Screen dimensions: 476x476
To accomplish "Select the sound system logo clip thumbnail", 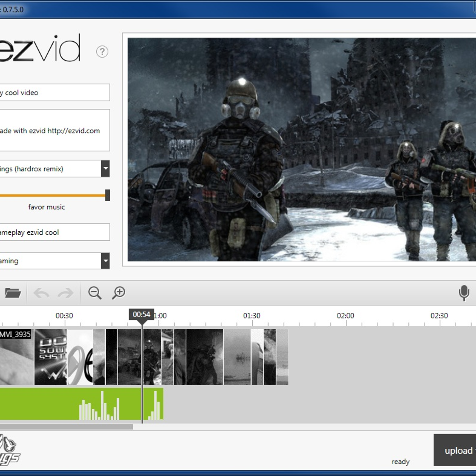I will [x=51, y=357].
